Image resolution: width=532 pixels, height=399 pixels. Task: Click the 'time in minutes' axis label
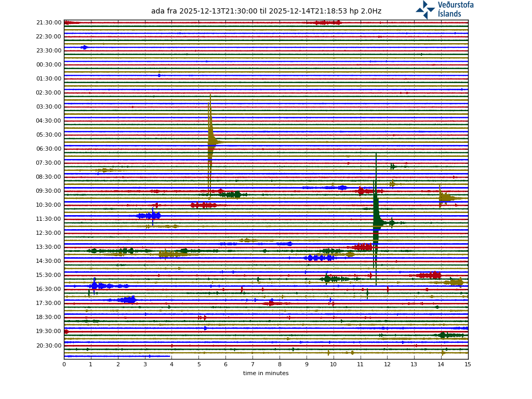coord(265,373)
